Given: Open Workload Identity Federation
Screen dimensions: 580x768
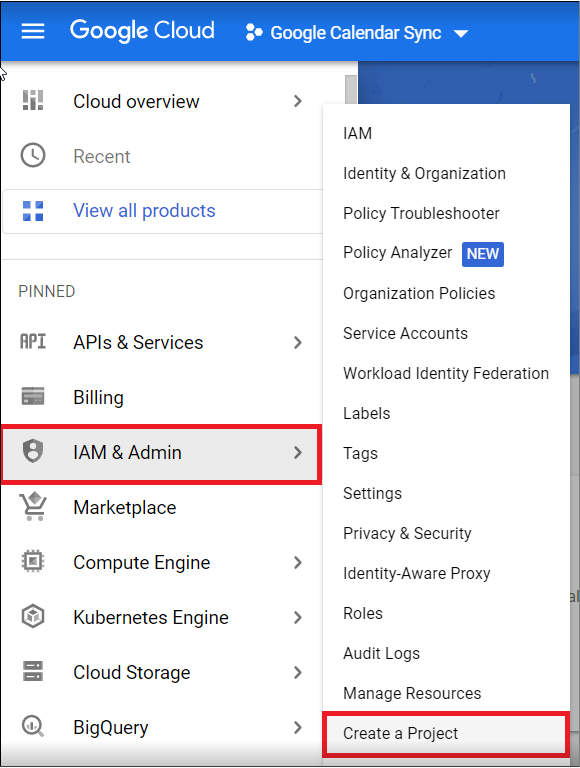Looking at the screenshot, I should point(446,373).
